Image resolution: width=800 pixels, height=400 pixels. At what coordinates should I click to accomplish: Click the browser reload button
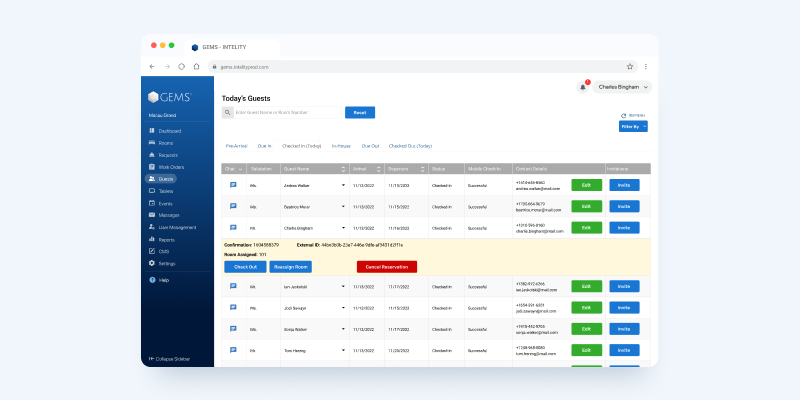pyautogui.click(x=181, y=67)
